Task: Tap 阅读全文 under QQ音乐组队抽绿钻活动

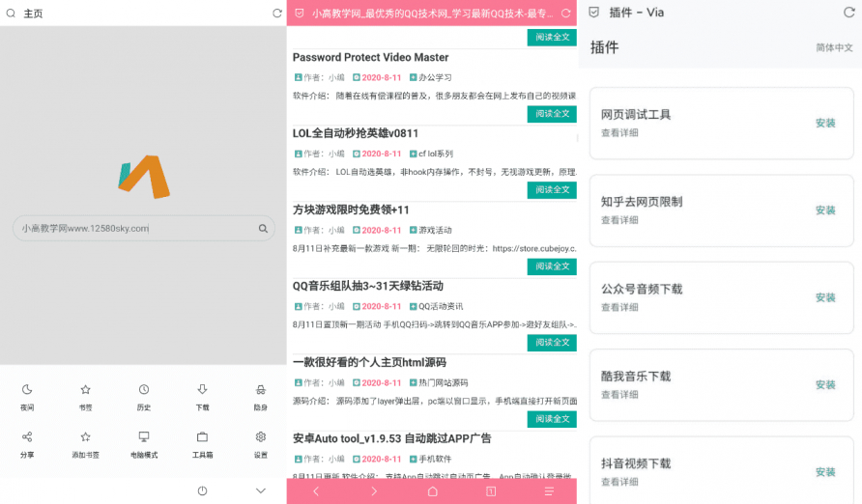Action: 552,343
